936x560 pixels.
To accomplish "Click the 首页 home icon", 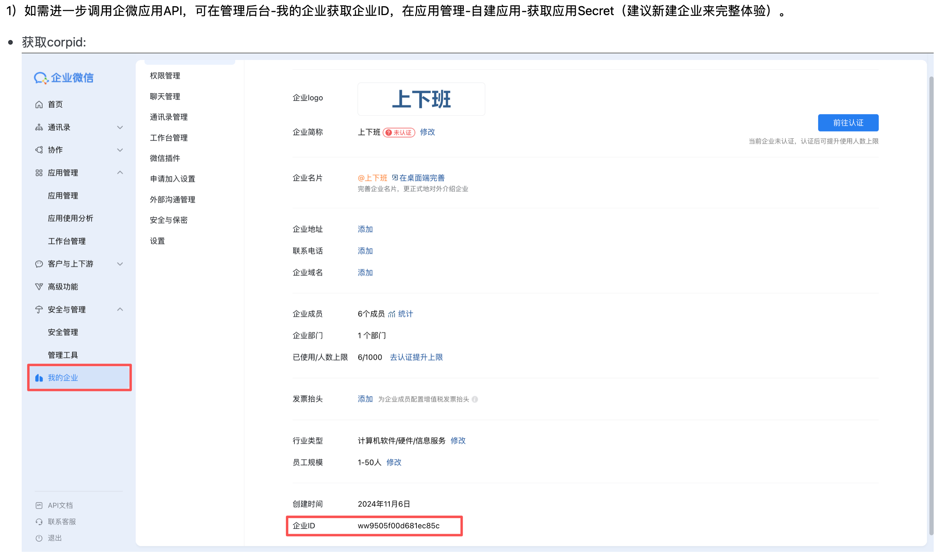I will [x=39, y=105].
